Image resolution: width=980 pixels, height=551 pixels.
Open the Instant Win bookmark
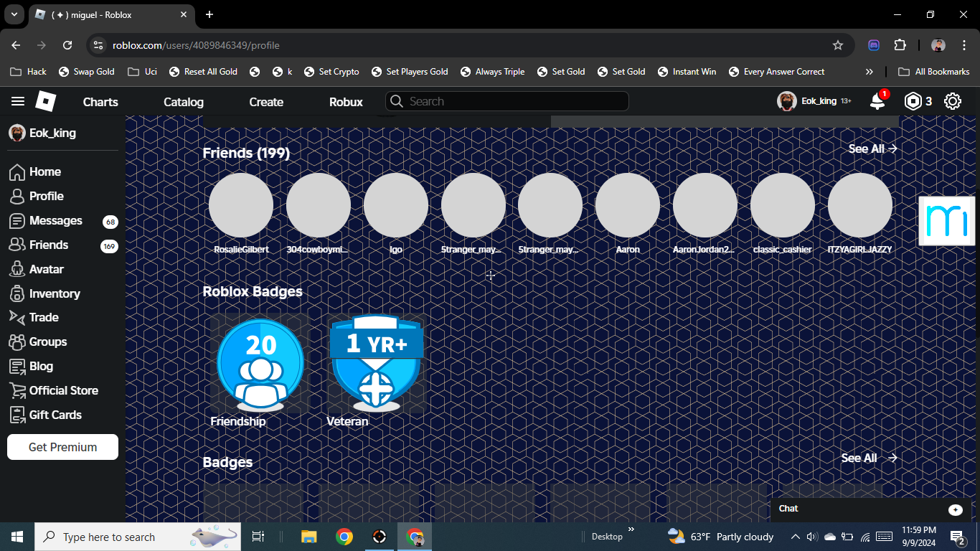coord(687,72)
